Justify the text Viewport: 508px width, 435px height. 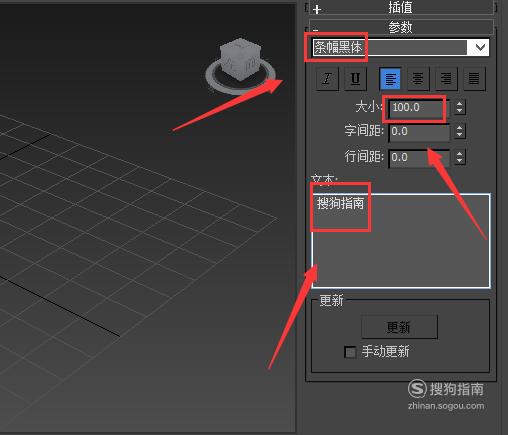pos(474,79)
